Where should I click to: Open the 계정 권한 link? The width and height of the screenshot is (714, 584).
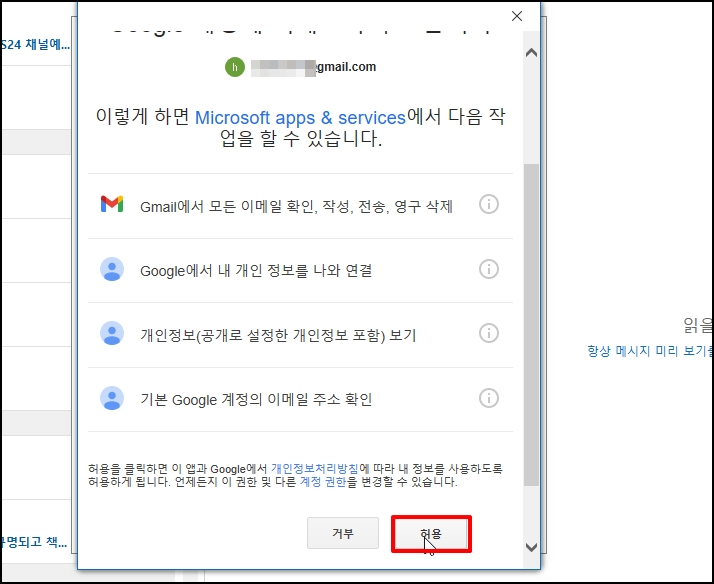[x=323, y=482]
